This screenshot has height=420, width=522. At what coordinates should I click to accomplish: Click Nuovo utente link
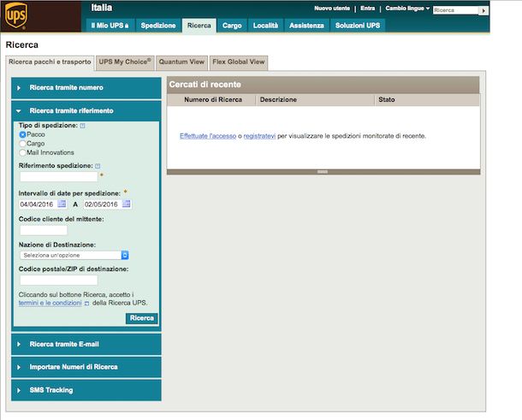tap(332, 9)
